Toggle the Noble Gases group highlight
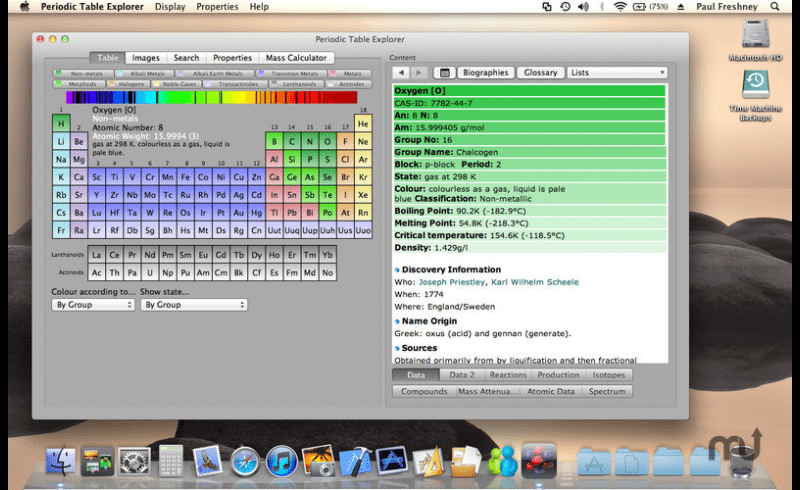This screenshot has height=490, width=800. coord(177,84)
